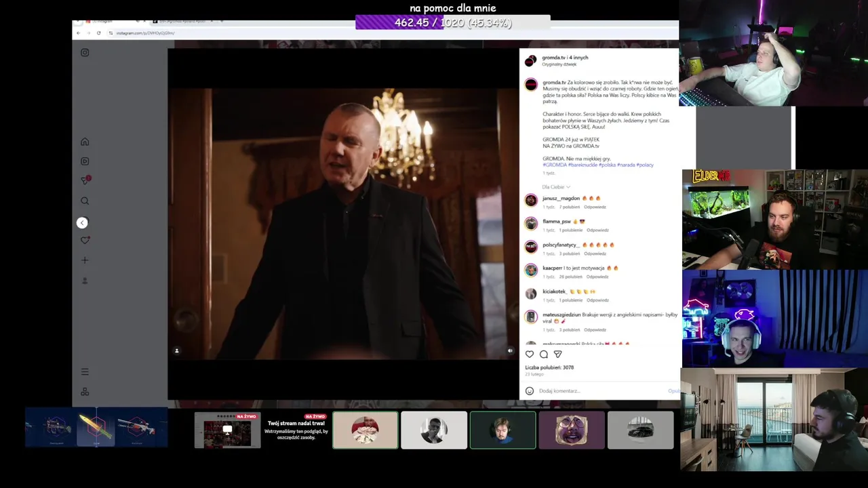
Task: Select participant tile with red-hat avatar
Action: [x=365, y=430]
